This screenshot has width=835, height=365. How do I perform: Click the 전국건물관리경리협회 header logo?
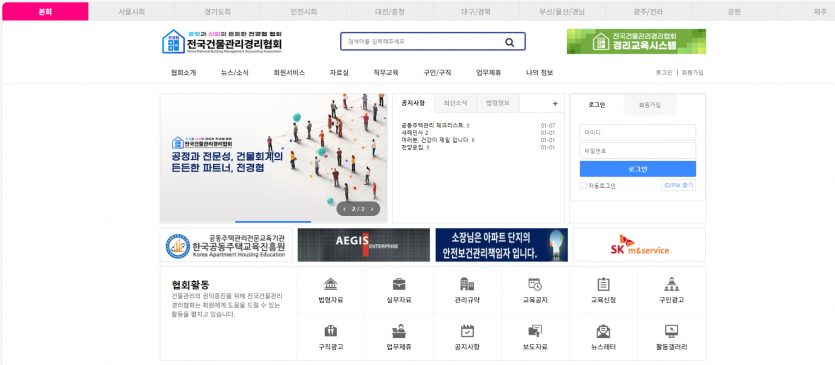(x=222, y=42)
